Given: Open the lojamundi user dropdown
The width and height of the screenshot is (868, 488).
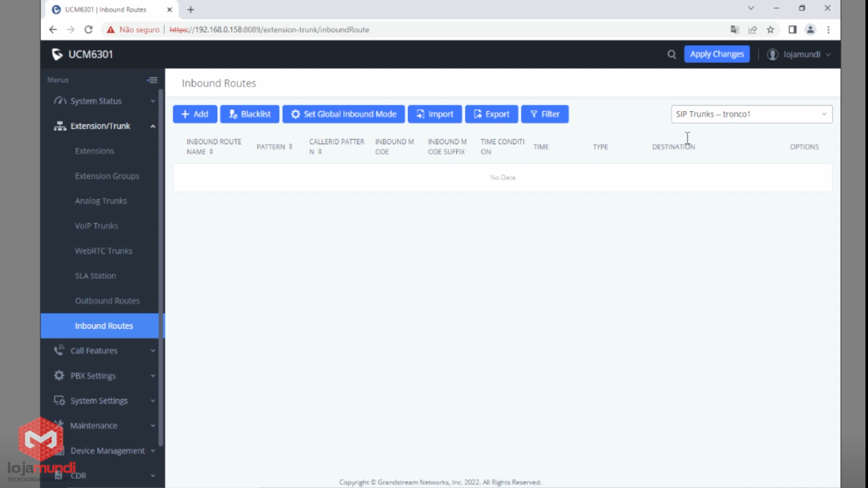Looking at the screenshot, I should tap(799, 55).
